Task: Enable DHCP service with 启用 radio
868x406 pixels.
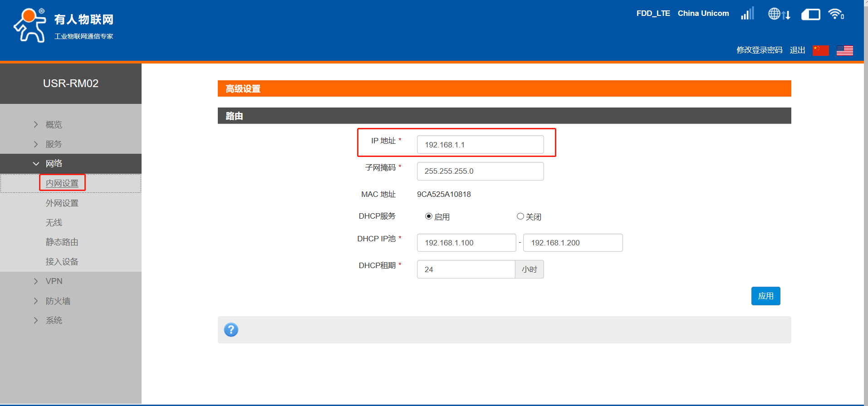Action: [x=429, y=216]
